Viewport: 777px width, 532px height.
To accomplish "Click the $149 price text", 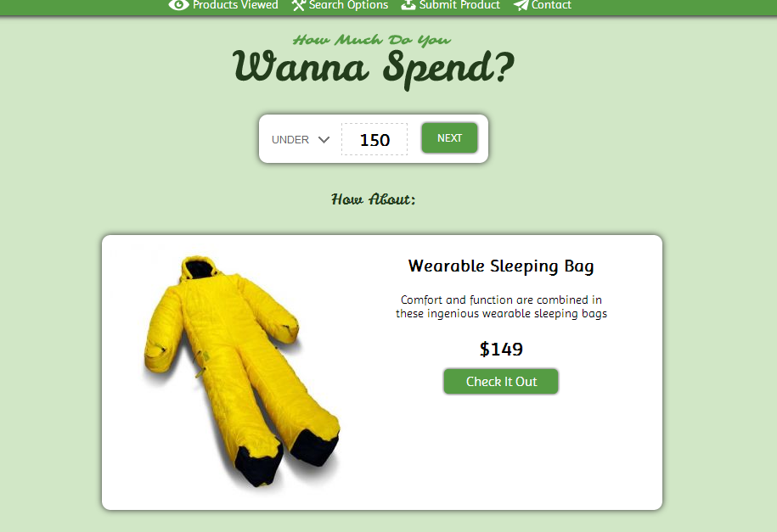I will pos(501,350).
